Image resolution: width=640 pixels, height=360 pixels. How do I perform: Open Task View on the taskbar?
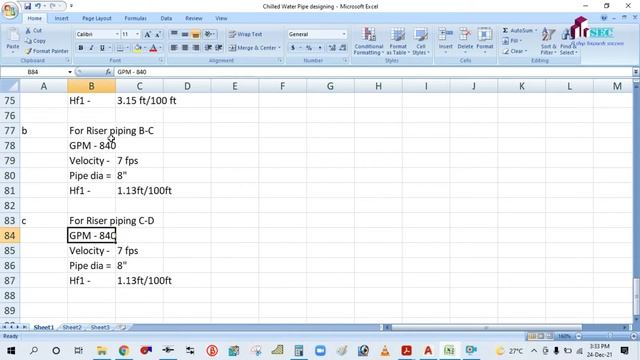(x=78, y=351)
